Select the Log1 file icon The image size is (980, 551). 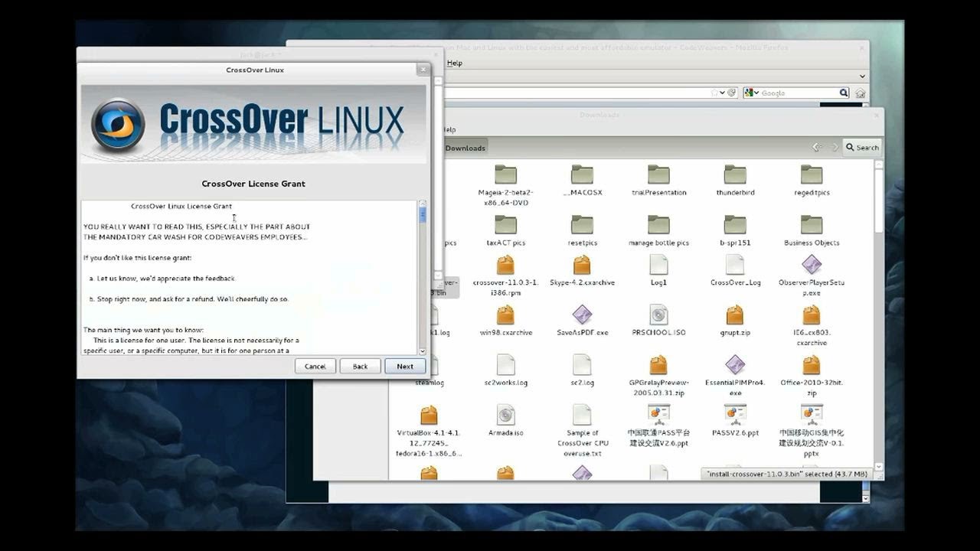tap(658, 265)
